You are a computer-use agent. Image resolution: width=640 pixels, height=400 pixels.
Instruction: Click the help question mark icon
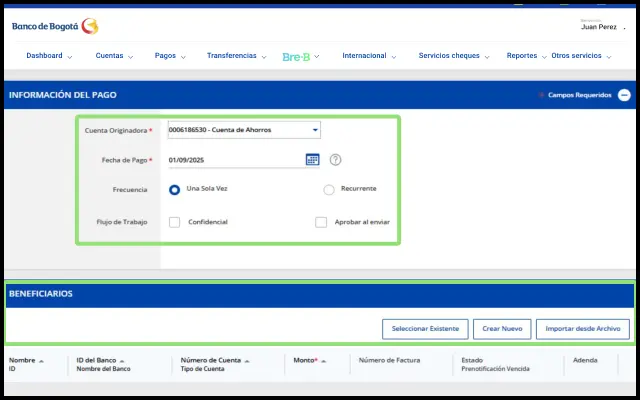pyautogui.click(x=336, y=160)
